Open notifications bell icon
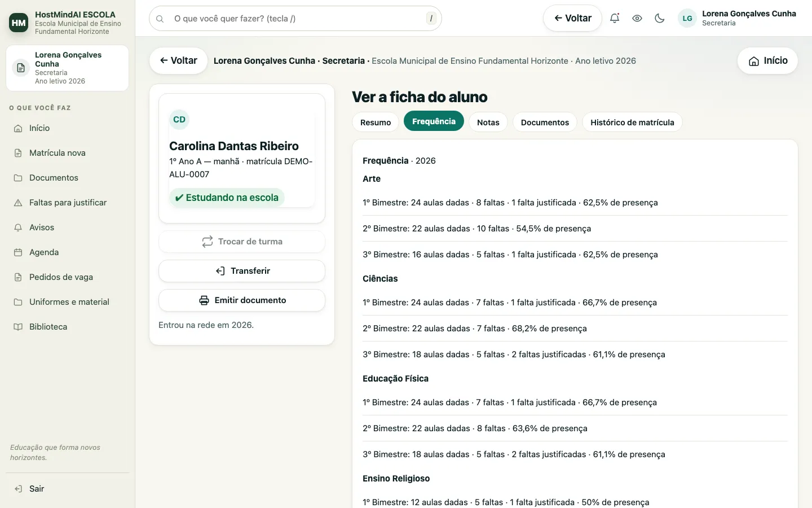The width and height of the screenshot is (812, 508). tap(615, 18)
